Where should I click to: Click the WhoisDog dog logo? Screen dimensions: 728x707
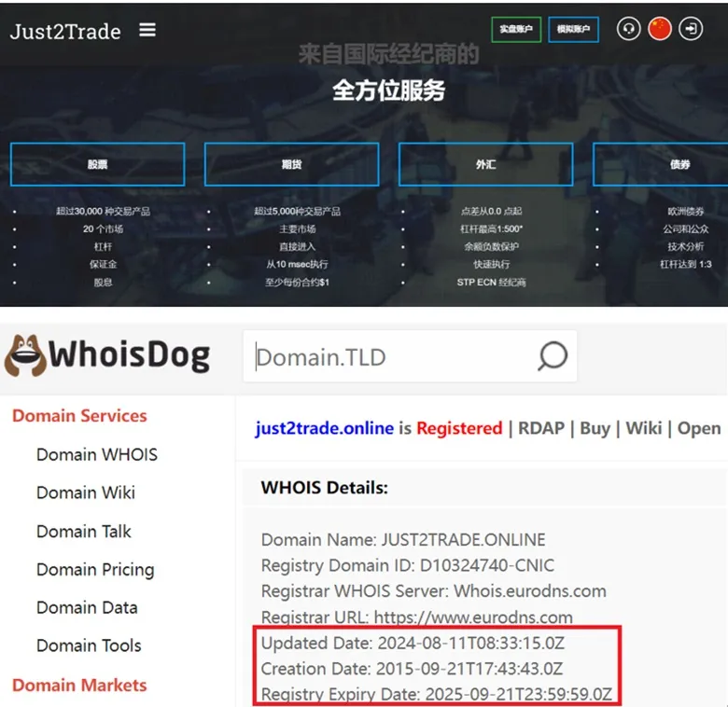point(25,355)
